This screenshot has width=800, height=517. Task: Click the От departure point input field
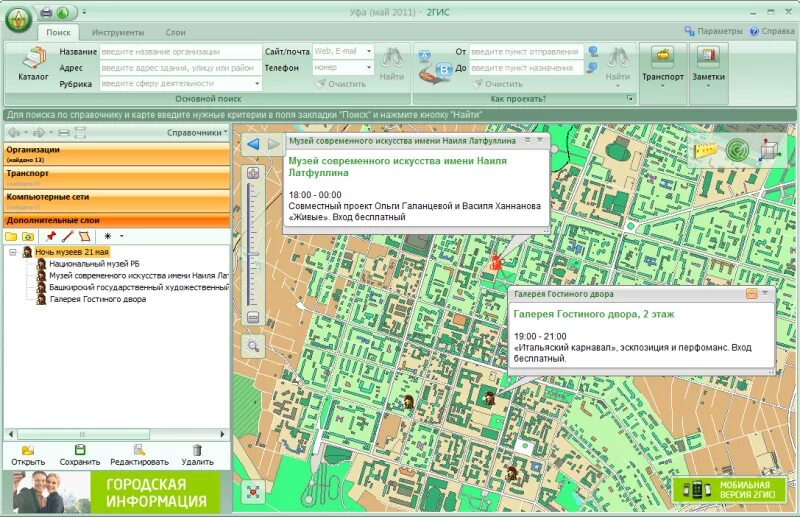[x=526, y=52]
